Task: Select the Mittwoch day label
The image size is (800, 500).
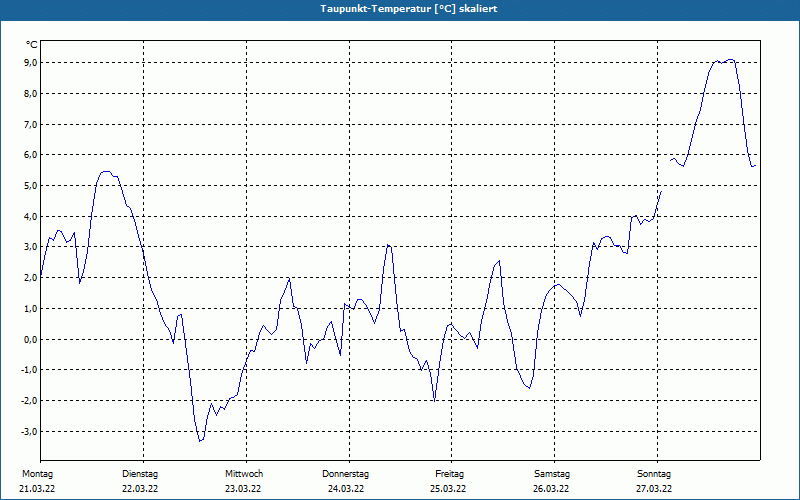Action: (x=244, y=474)
